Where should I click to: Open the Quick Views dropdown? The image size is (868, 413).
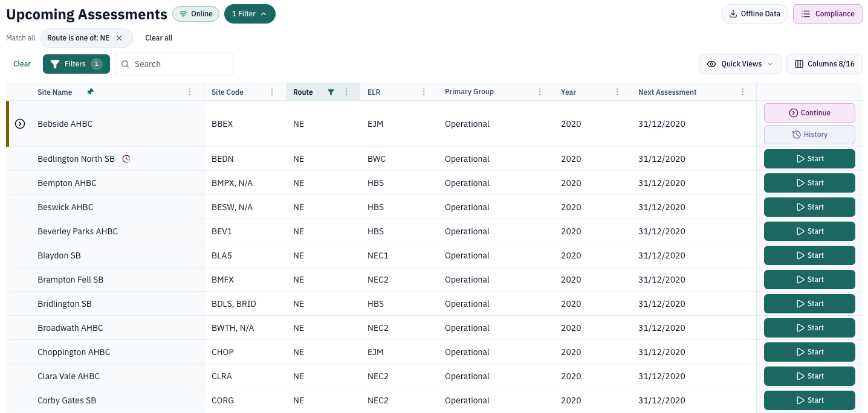point(740,64)
